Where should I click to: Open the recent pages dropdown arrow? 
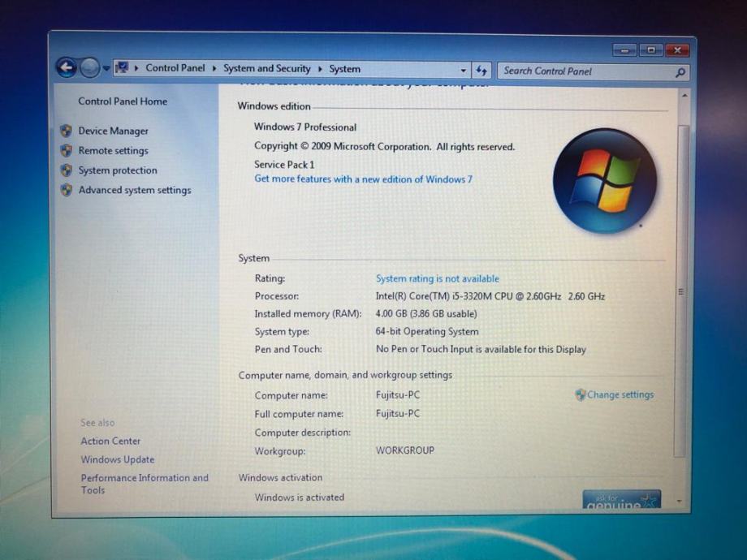point(106,68)
